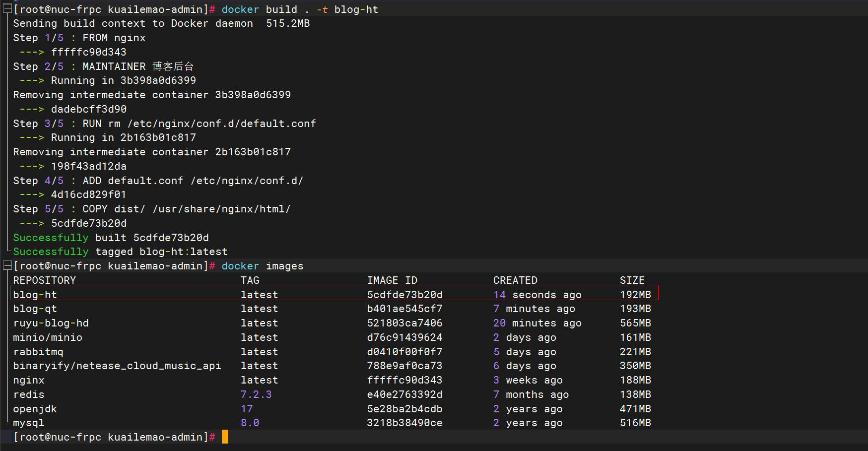Click the 'blog-qt' repository name

tap(35, 309)
